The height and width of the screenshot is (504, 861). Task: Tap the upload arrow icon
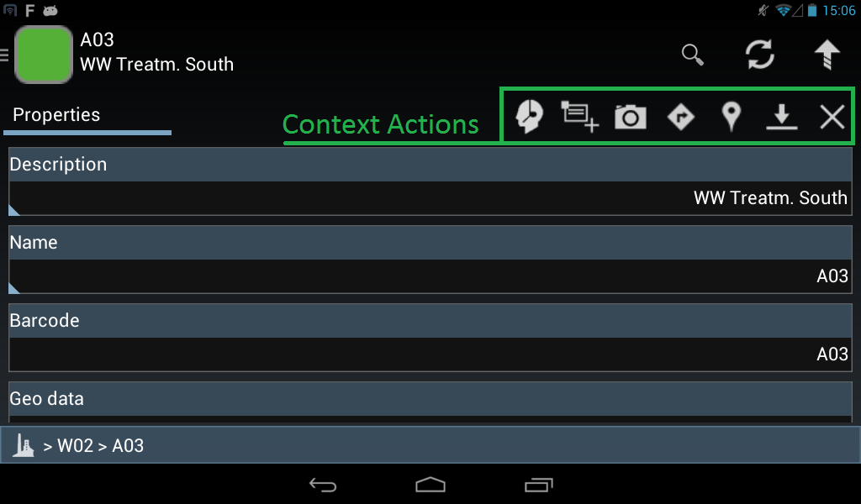pos(827,55)
